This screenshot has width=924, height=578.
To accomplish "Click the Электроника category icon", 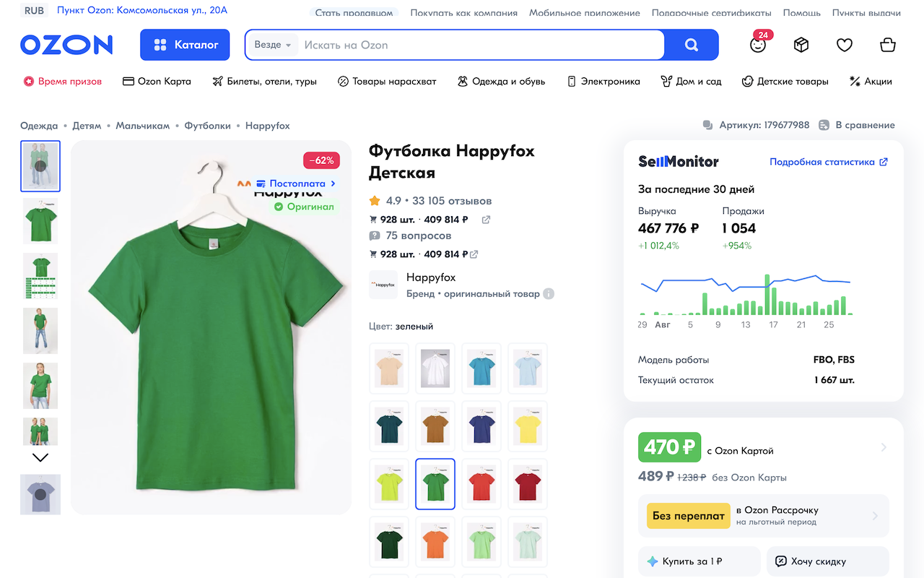I will point(572,81).
